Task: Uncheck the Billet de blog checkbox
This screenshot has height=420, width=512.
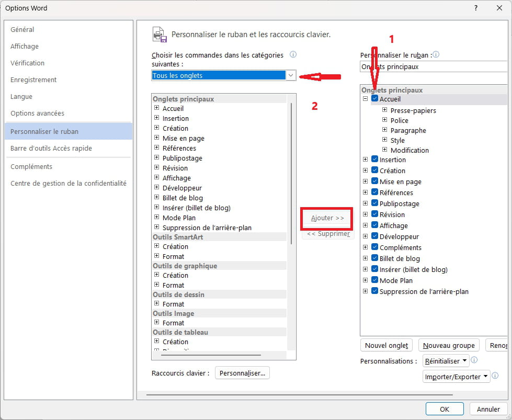Action: click(x=375, y=258)
